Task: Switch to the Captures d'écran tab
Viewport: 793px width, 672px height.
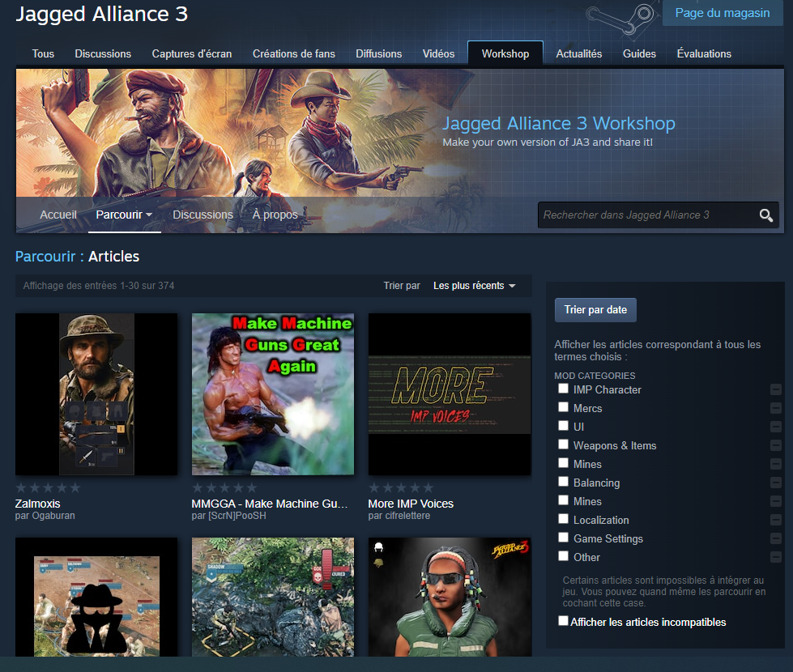Action: [192, 53]
